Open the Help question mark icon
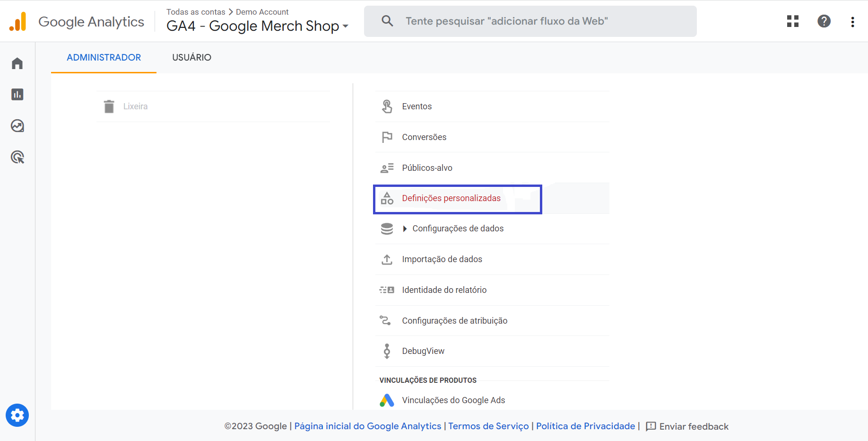This screenshot has width=868, height=441. (824, 21)
